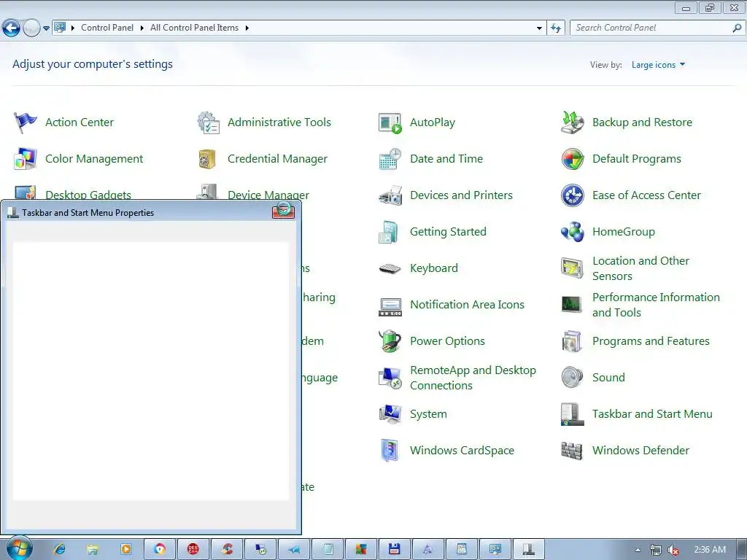
Task: Launch Windows Media Player from taskbar
Action: pos(126,549)
